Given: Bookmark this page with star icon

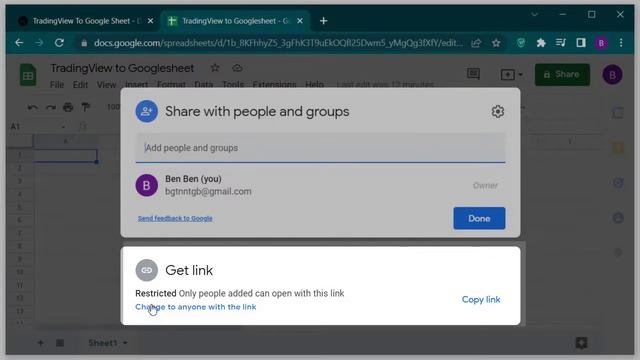Looking at the screenshot, I should [496, 43].
